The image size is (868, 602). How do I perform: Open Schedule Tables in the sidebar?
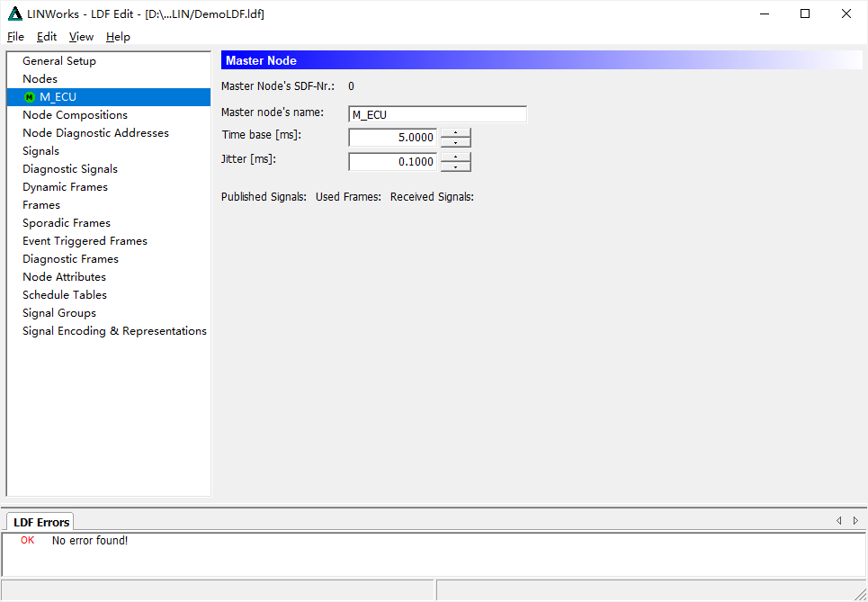click(65, 295)
